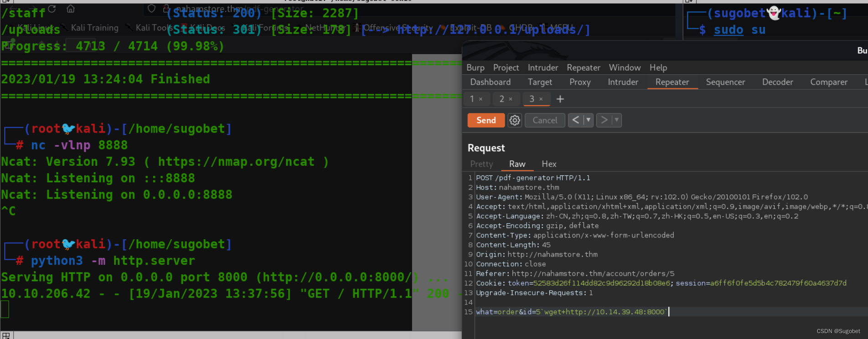Switch to the Intruder tool tab
Screen dimensions: 868x339
tap(623, 82)
